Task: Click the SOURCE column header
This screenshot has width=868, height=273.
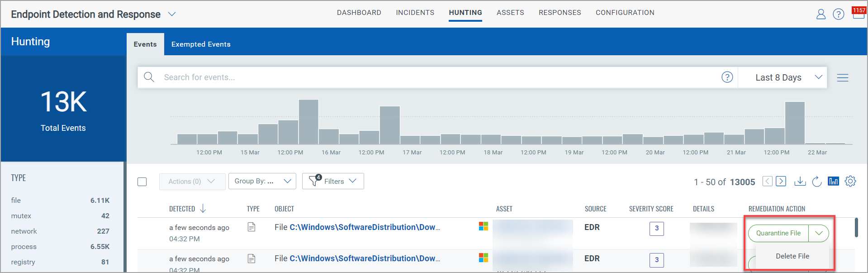Action: point(595,209)
